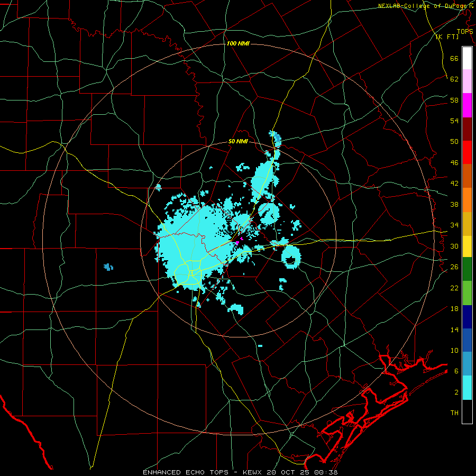Click the isolated blue echo west of the radar
Image resolution: width=476 pixels, height=476 pixels.
point(108,267)
